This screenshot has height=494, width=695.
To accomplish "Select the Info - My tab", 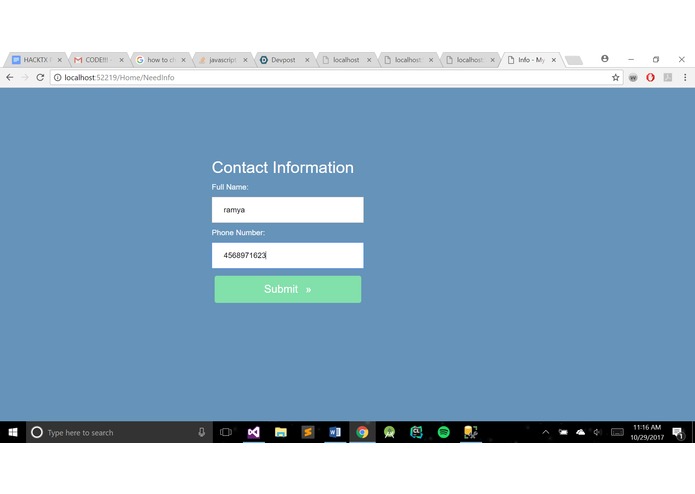I will click(x=531, y=60).
